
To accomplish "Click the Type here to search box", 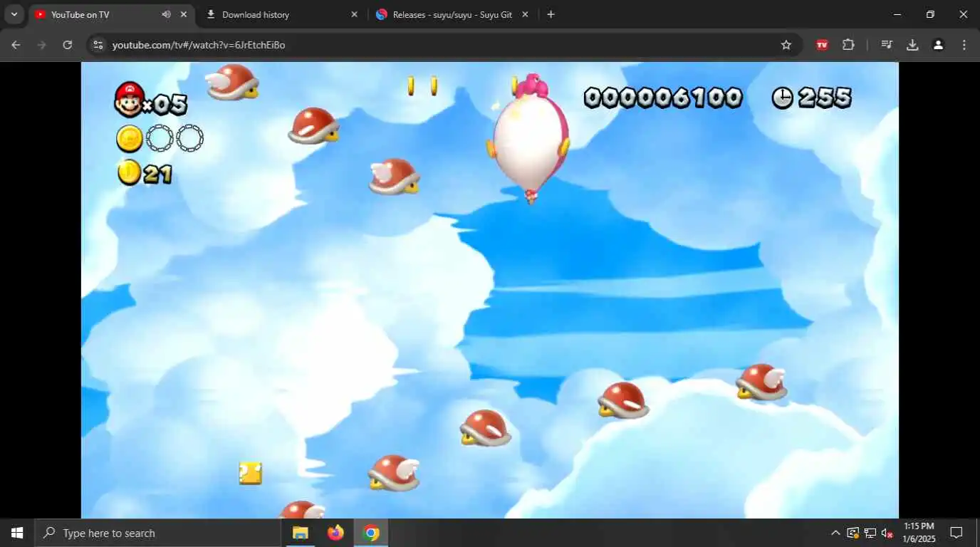I will (x=157, y=533).
